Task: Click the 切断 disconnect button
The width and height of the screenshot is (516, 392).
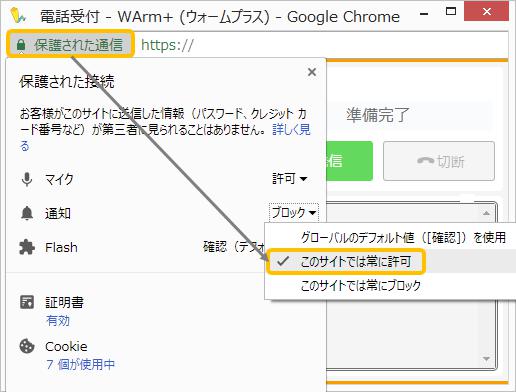Action: click(439, 161)
